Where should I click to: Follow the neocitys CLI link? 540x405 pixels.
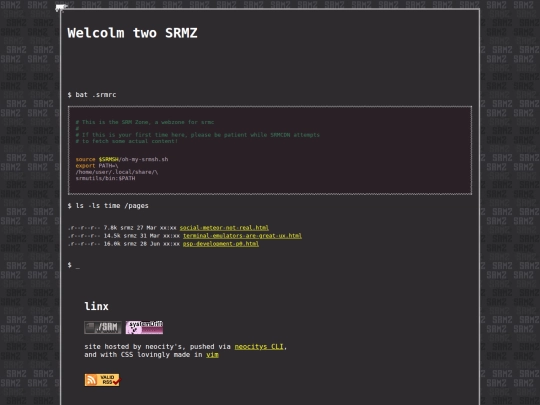click(259, 347)
